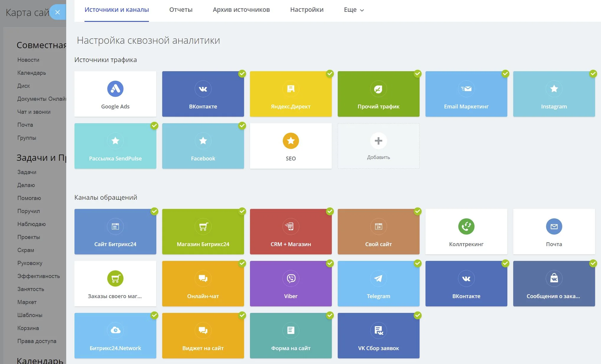Expand the Еще dropdown menu
The height and width of the screenshot is (364, 601).
pyautogui.click(x=354, y=10)
